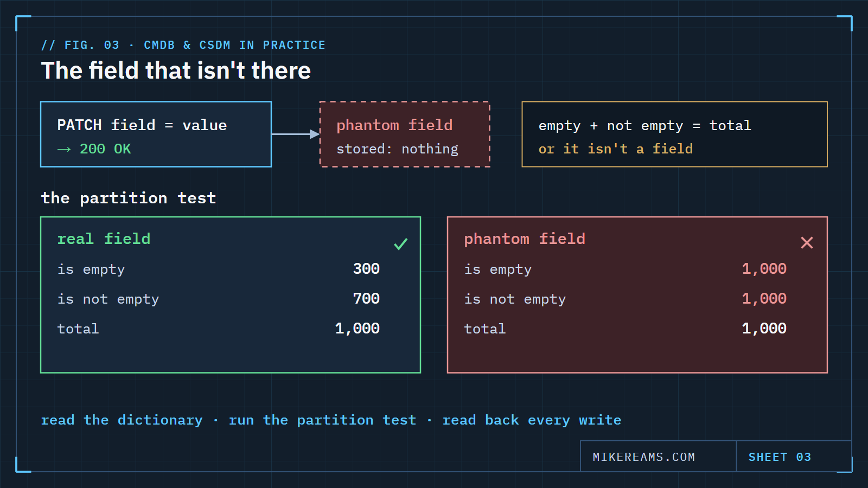Click 'read the dictionary' footer text
868x488 pixels.
[x=122, y=420]
